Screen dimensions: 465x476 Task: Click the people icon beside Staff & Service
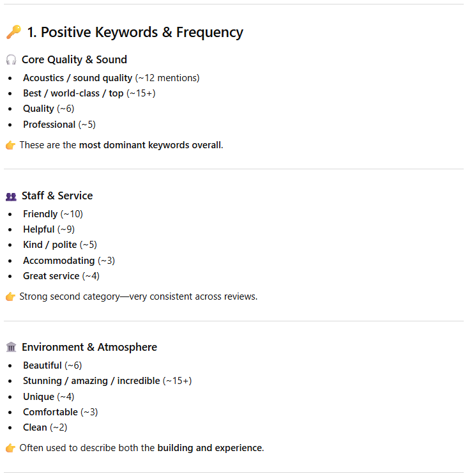point(11,196)
